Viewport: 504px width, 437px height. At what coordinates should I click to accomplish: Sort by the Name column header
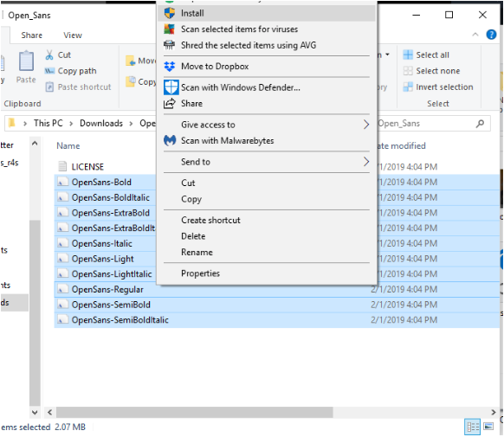tap(68, 146)
